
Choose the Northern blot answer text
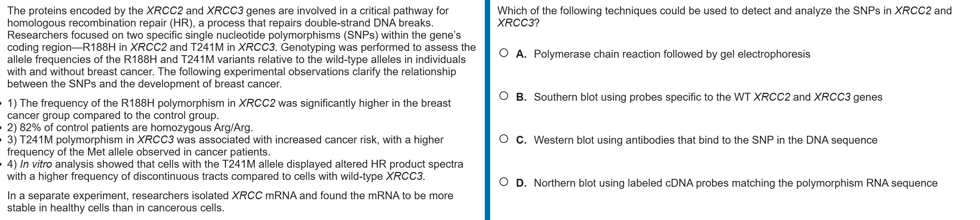tap(735, 183)
